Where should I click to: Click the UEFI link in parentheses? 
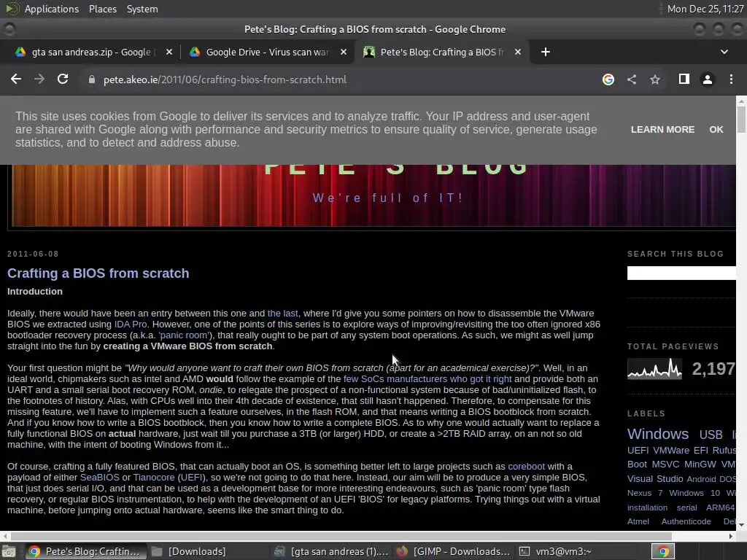191,478
